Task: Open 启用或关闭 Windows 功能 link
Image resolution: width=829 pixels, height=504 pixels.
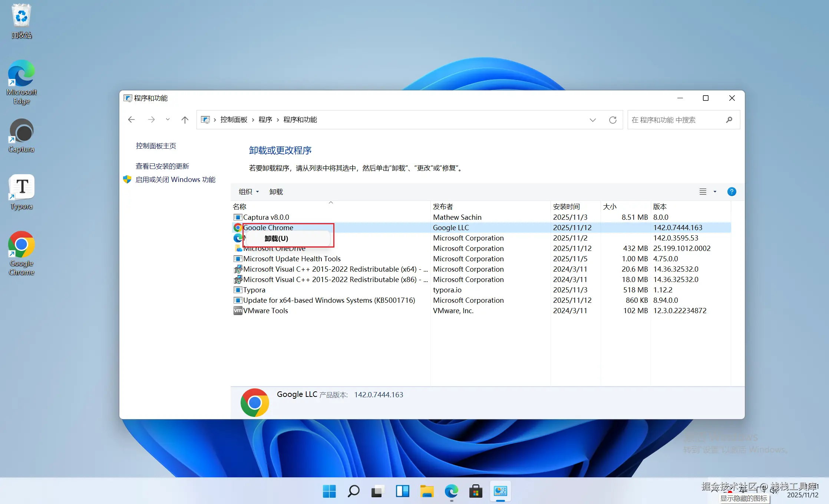Action: (175, 179)
